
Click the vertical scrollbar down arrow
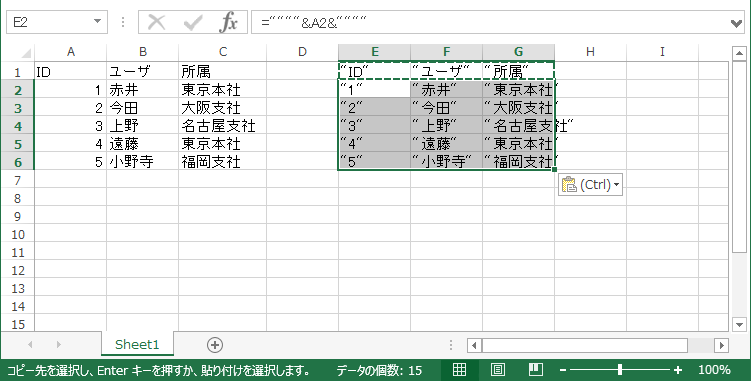[739, 324]
